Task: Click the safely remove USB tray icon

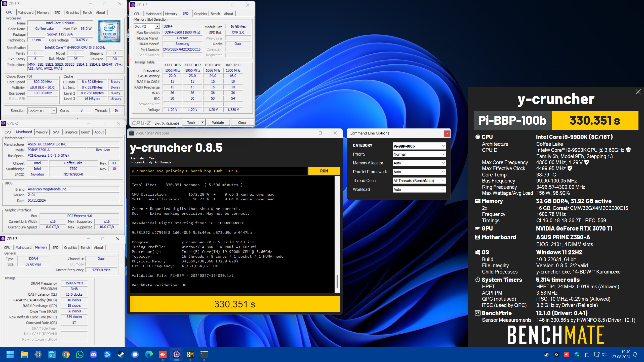Action: tap(587, 354)
